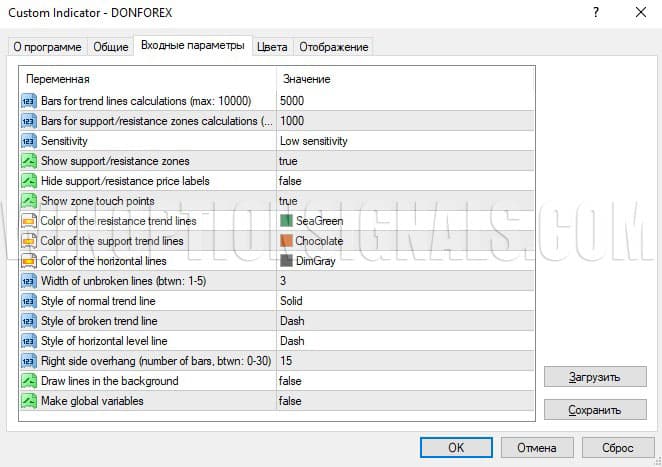Go to the 'Отображение' tab
The height and width of the screenshot is (467, 662).
pos(334,47)
